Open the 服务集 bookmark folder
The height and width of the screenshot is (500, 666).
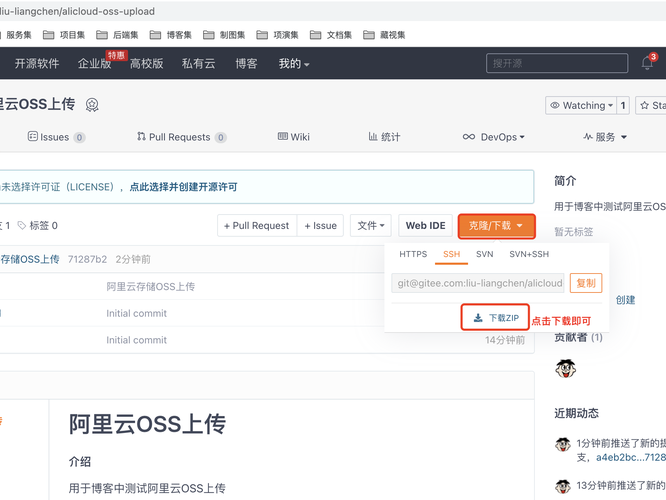click(16, 35)
